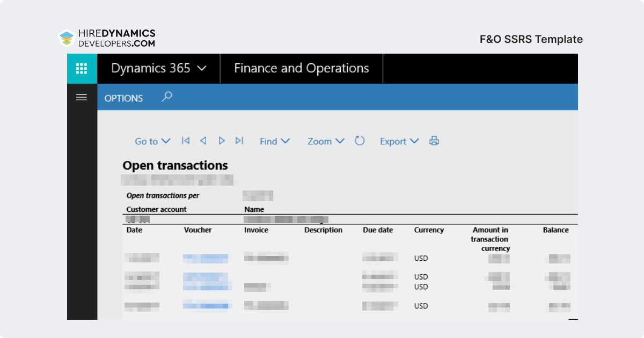Image resolution: width=644 pixels, height=338 pixels.
Task: Go to next report page
Action: (x=222, y=141)
